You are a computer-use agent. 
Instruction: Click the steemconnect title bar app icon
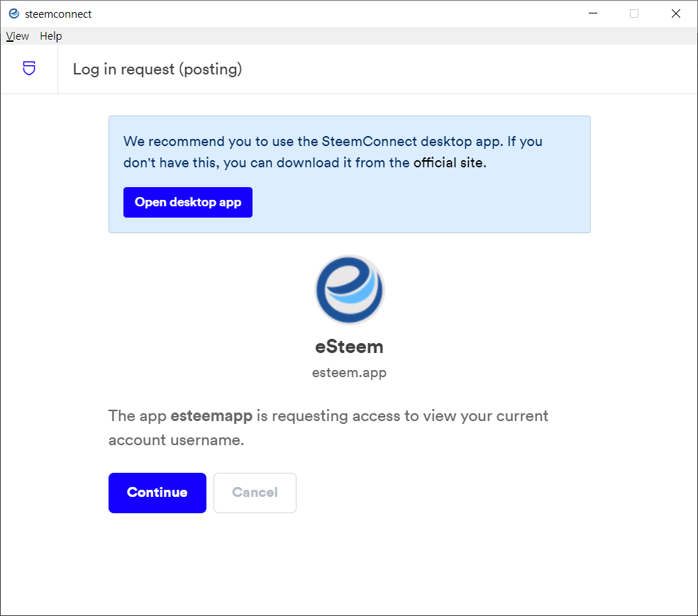(x=14, y=13)
